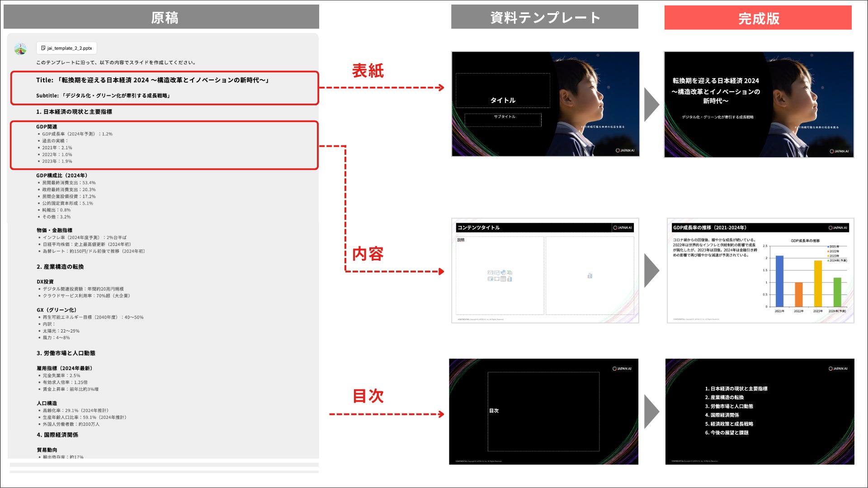Viewport: 868px width, 488px height.
Task: Click the コンテンツタイトル heading on template slide
Action: point(478,228)
